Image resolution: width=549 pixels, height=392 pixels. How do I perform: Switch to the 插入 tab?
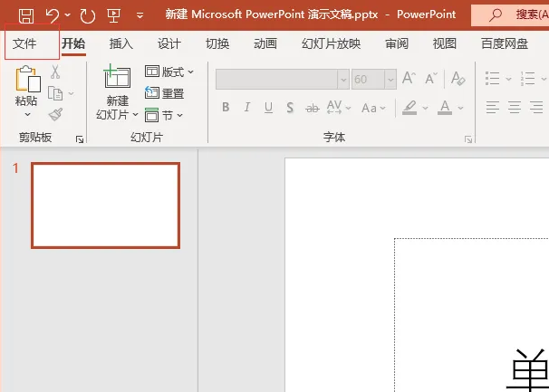coord(121,43)
